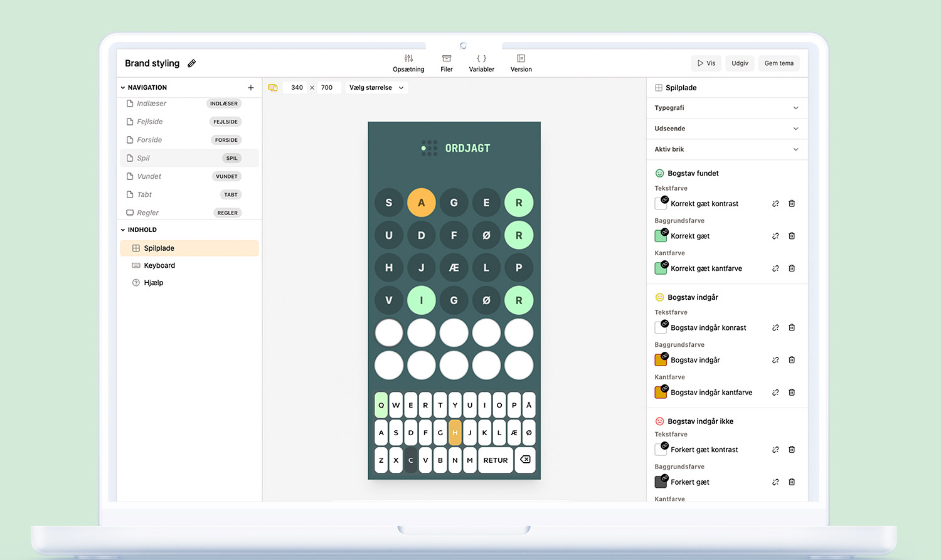Select the Vundet page

click(189, 176)
